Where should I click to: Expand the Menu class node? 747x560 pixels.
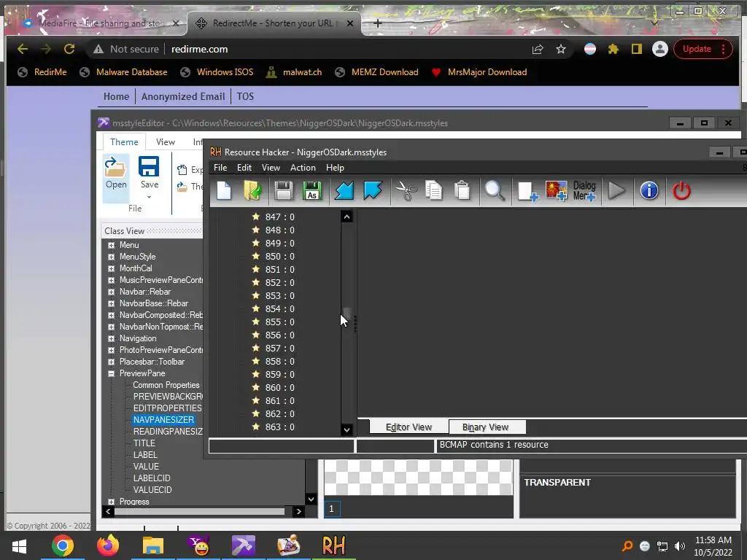tap(111, 245)
